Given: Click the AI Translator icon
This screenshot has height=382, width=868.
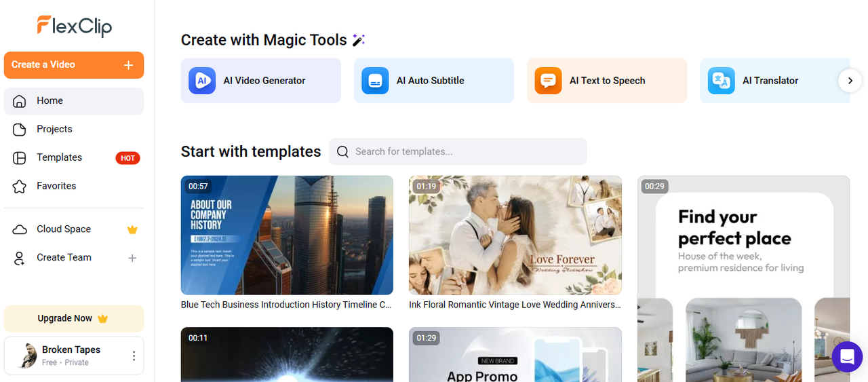Looking at the screenshot, I should pyautogui.click(x=721, y=81).
